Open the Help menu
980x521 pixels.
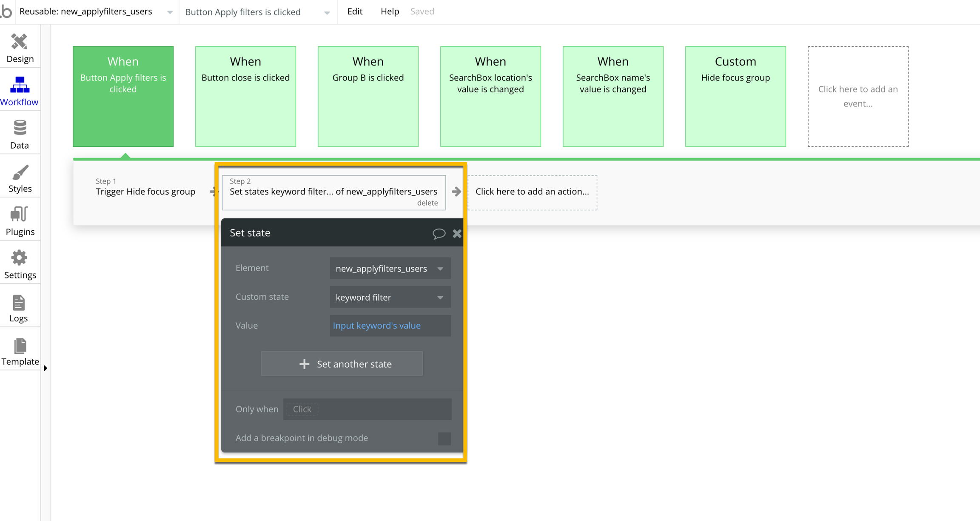pyautogui.click(x=389, y=11)
